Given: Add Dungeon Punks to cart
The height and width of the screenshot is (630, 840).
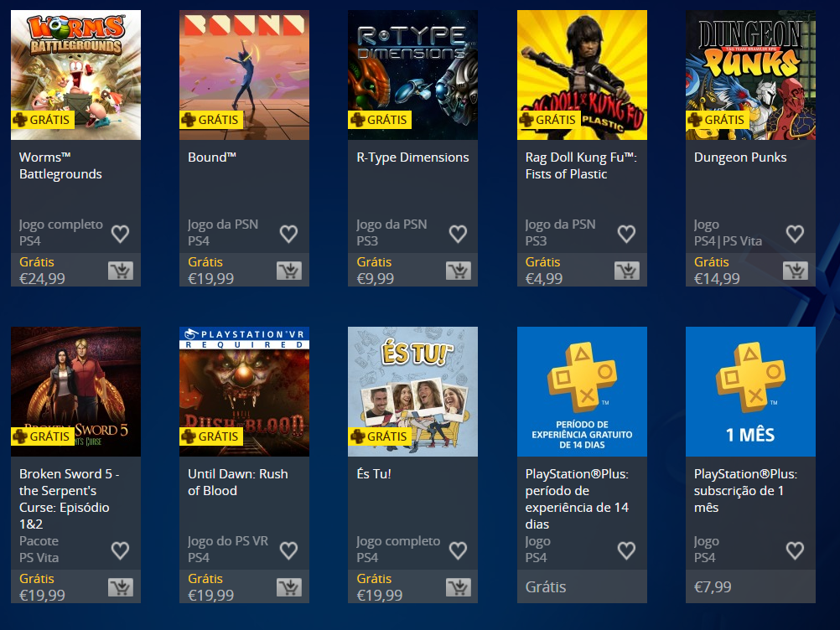Looking at the screenshot, I should tap(796, 271).
